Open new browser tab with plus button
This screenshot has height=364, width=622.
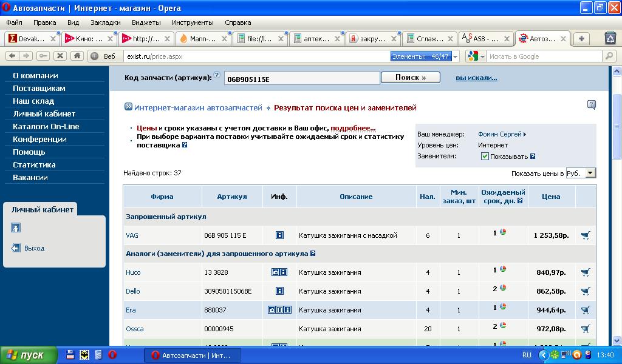tap(581, 39)
